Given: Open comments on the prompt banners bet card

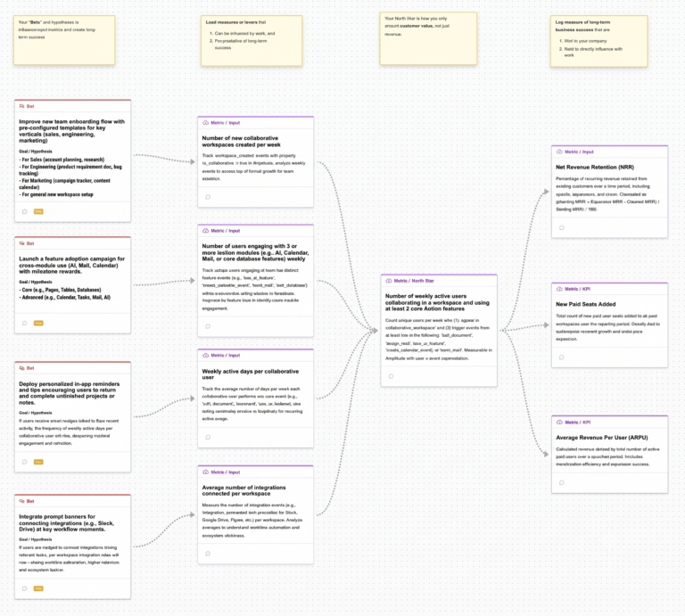Looking at the screenshot, I should click(25, 588).
